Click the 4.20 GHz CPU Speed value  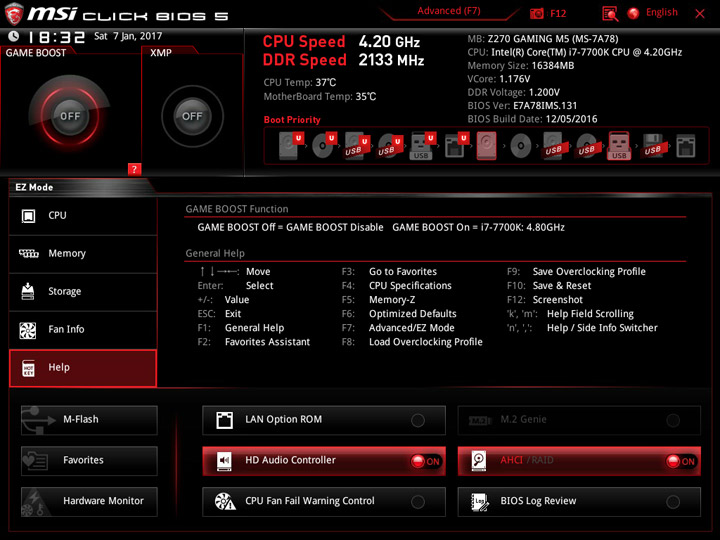click(x=389, y=42)
